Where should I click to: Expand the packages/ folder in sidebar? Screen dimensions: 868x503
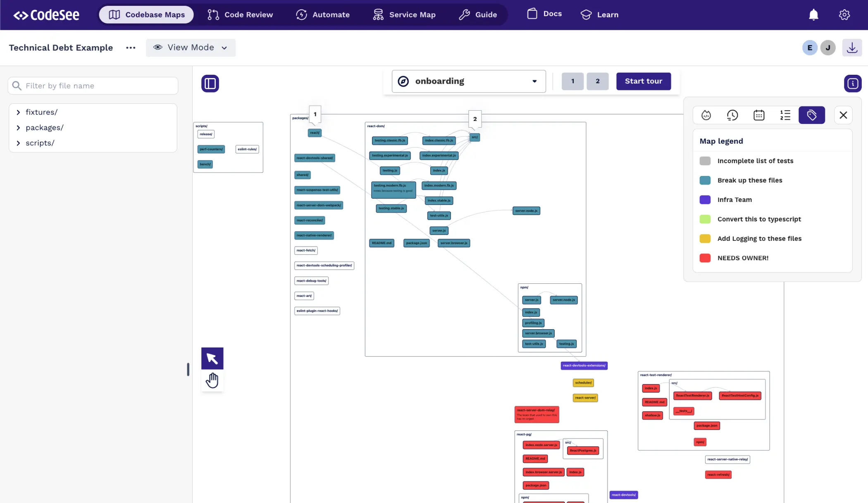(x=17, y=128)
